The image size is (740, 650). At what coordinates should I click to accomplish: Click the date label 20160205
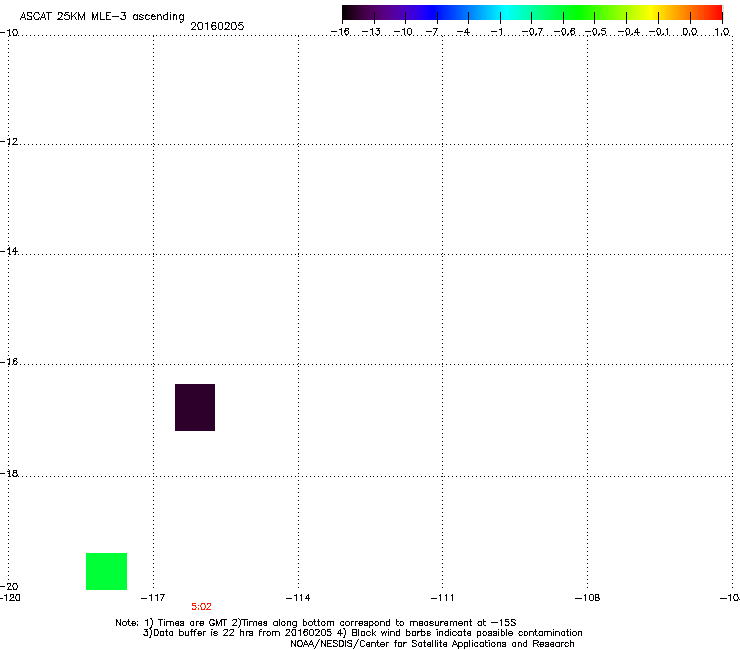[x=217, y=26]
